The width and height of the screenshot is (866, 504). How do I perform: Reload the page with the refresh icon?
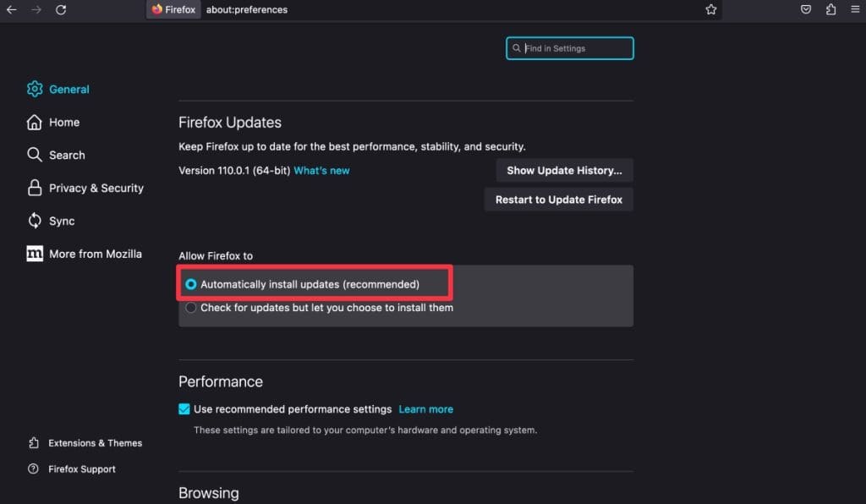click(x=61, y=10)
